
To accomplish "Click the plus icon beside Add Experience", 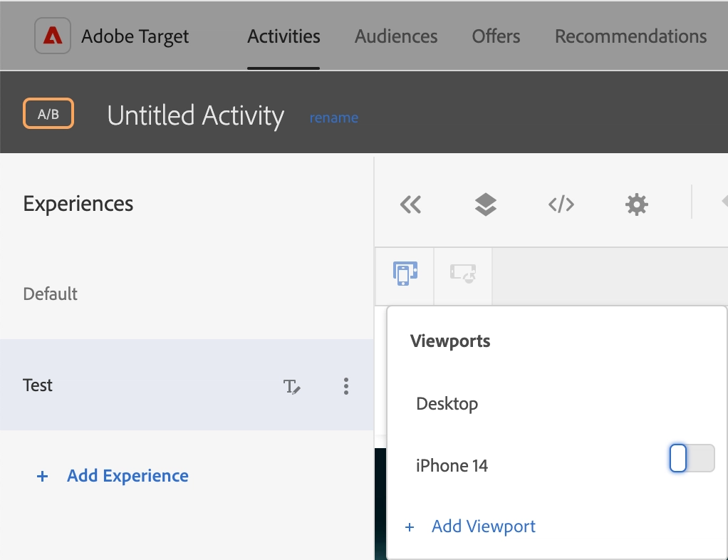I will click(x=42, y=476).
